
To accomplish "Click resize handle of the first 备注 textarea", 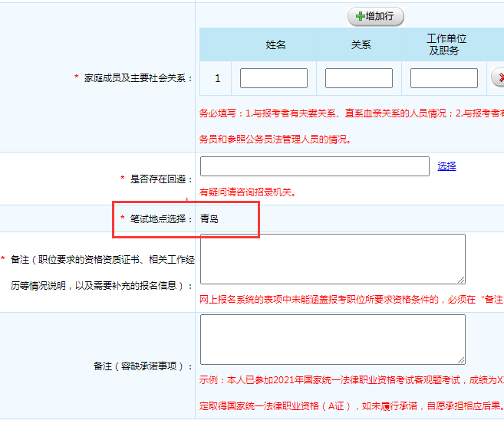I will pyautogui.click(x=460, y=279).
